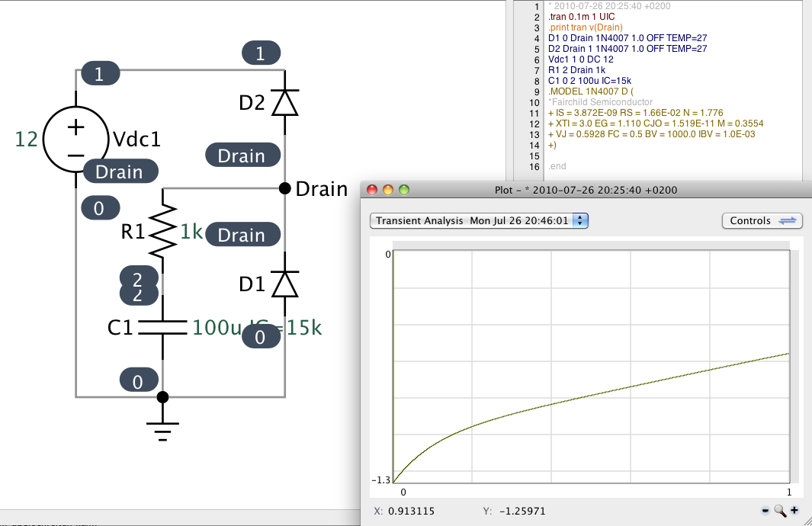Click the '.end' netlist line
Screen dimensions: 812x526
click(x=557, y=166)
